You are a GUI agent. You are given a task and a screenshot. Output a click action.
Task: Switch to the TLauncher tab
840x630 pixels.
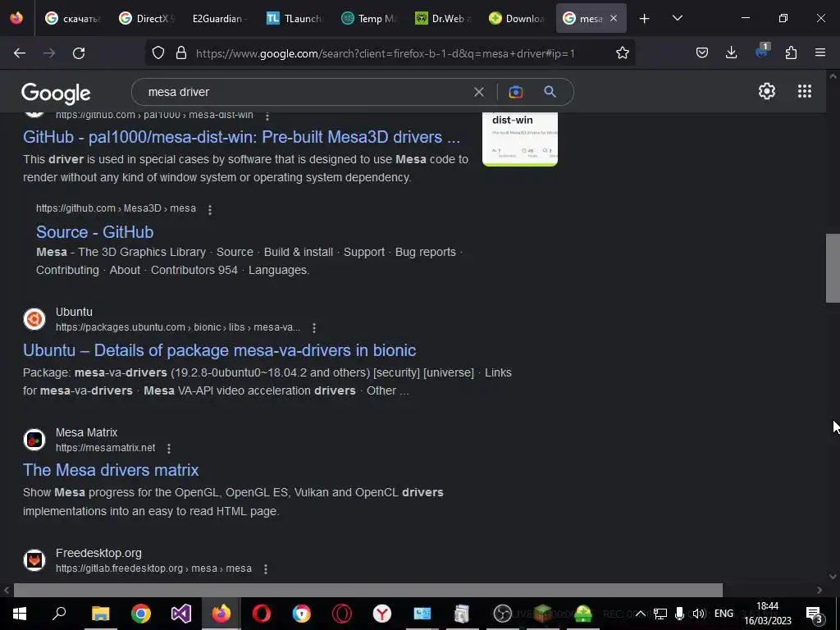(x=294, y=19)
